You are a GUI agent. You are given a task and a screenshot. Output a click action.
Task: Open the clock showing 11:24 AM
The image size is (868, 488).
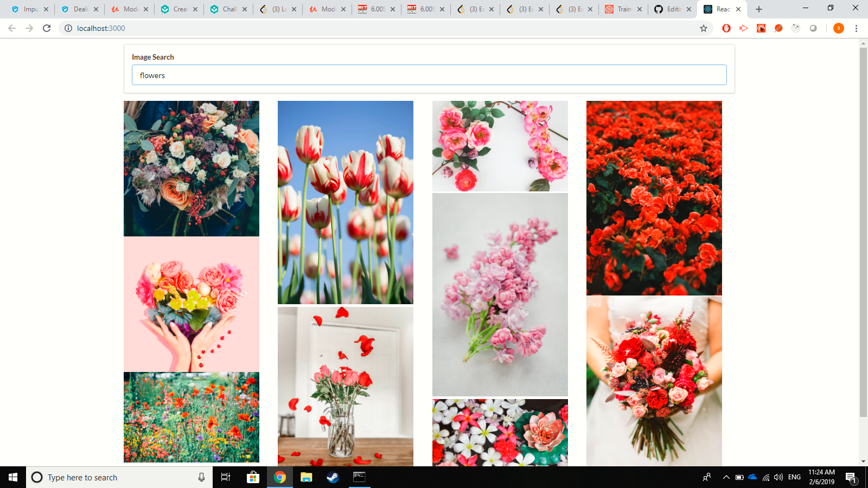point(821,477)
